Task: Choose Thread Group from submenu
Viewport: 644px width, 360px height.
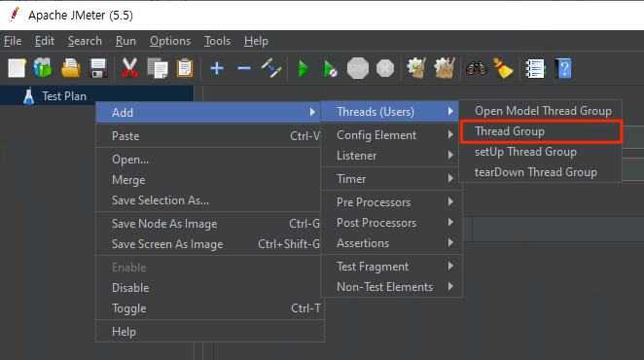Action: pyautogui.click(x=541, y=131)
